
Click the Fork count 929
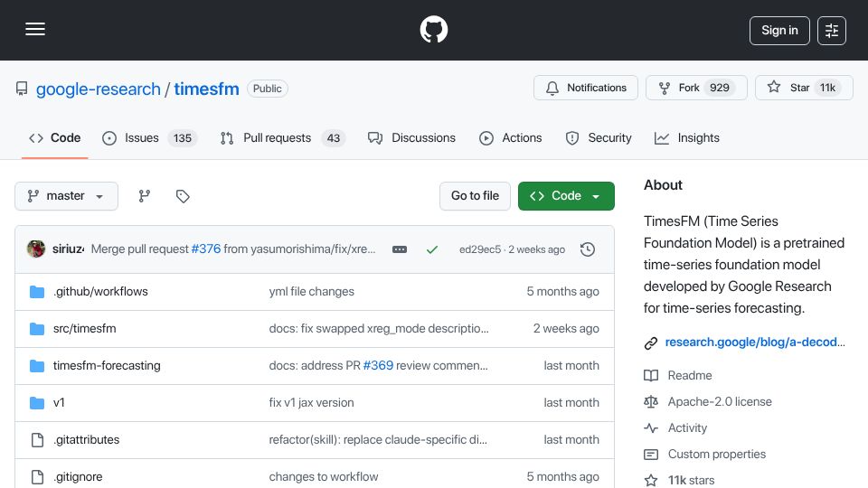tap(720, 88)
